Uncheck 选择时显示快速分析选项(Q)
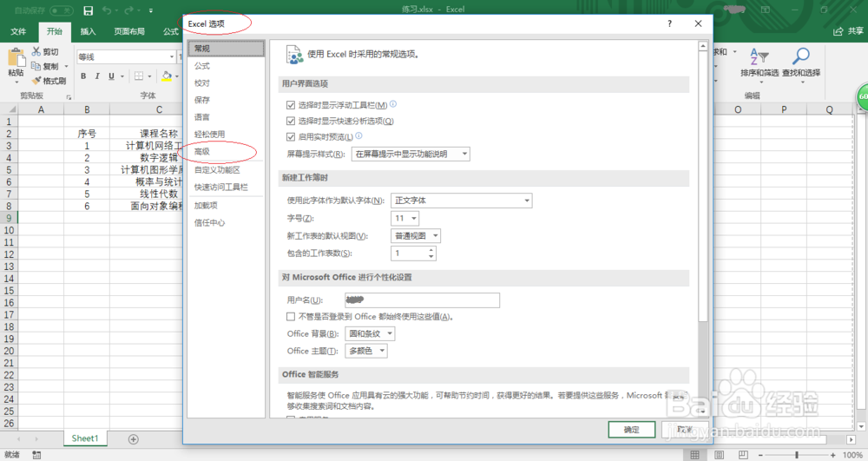Image resolution: width=868 pixels, height=461 pixels. (x=291, y=121)
